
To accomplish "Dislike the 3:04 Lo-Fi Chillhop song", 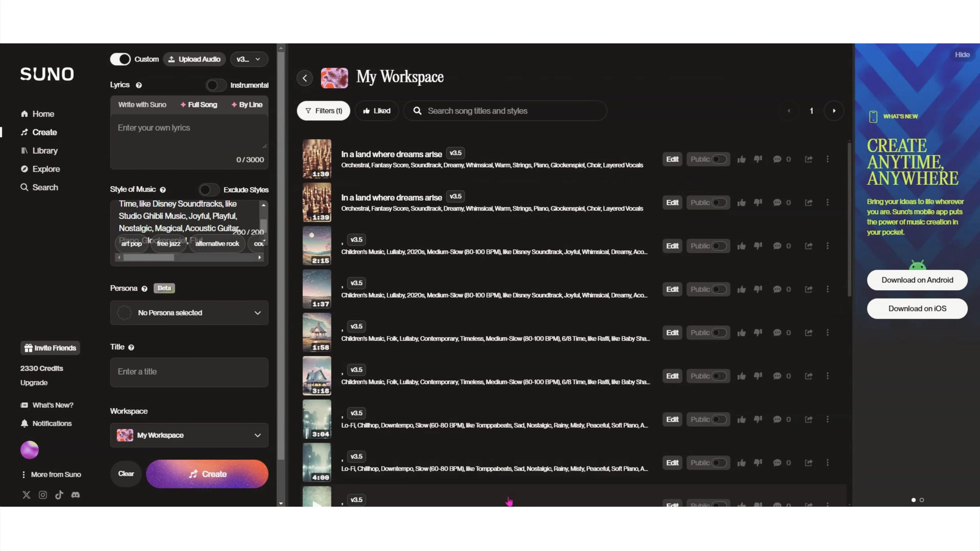I will [758, 419].
